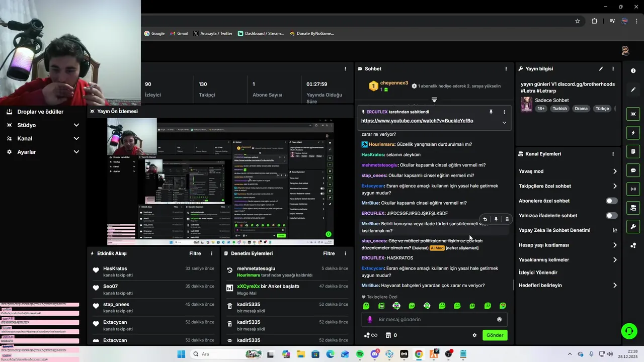Click the Turkish tag chip
644x362 pixels.
pyautogui.click(x=559, y=109)
